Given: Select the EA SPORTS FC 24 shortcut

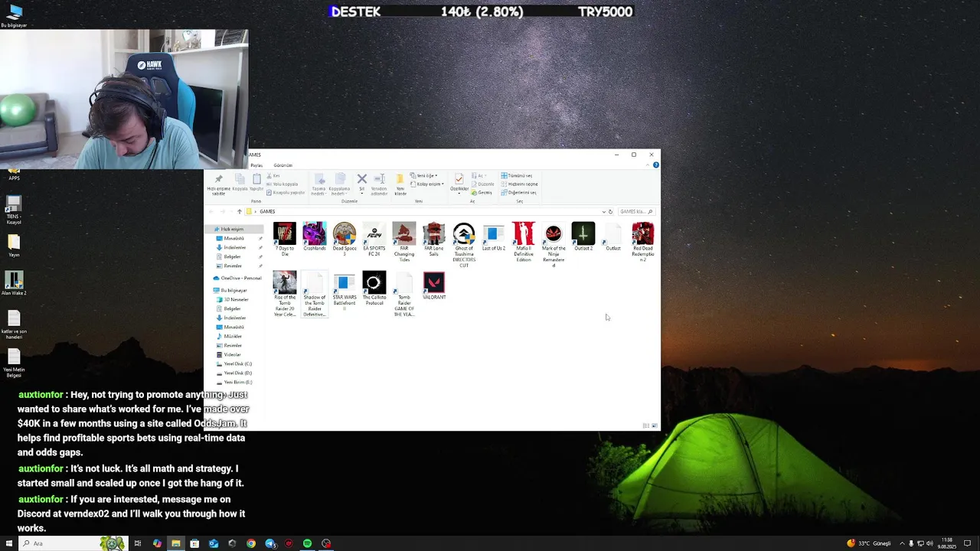Looking at the screenshot, I should point(374,238).
